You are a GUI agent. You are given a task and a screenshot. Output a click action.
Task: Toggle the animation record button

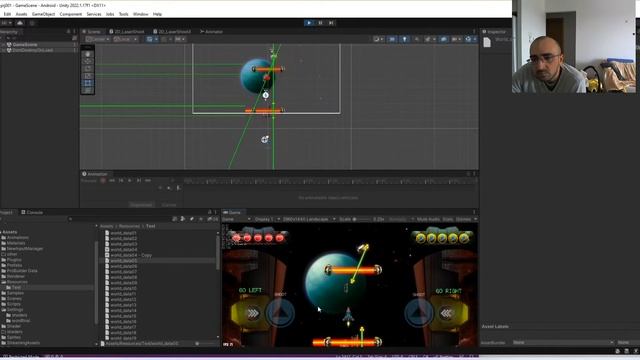[103, 180]
